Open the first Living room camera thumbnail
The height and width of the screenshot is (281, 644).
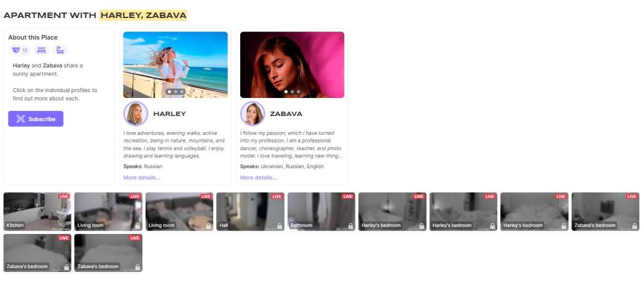click(108, 211)
